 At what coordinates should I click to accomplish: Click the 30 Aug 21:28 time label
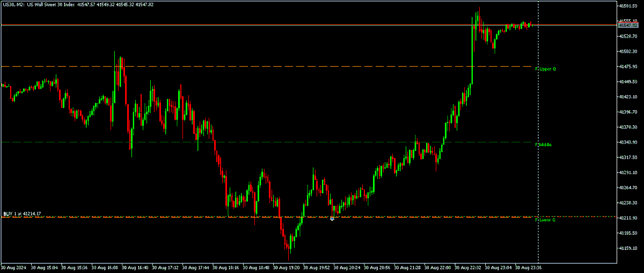click(x=407, y=267)
